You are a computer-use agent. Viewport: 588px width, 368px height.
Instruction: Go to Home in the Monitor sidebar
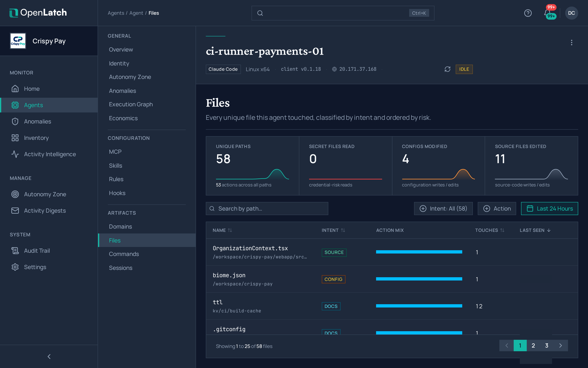49,89
